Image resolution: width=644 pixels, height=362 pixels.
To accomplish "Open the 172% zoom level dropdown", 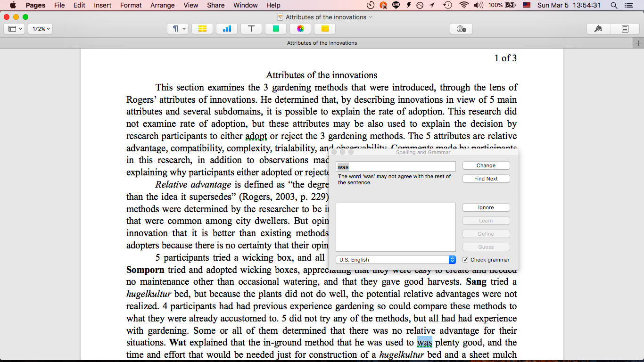I will coord(41,29).
